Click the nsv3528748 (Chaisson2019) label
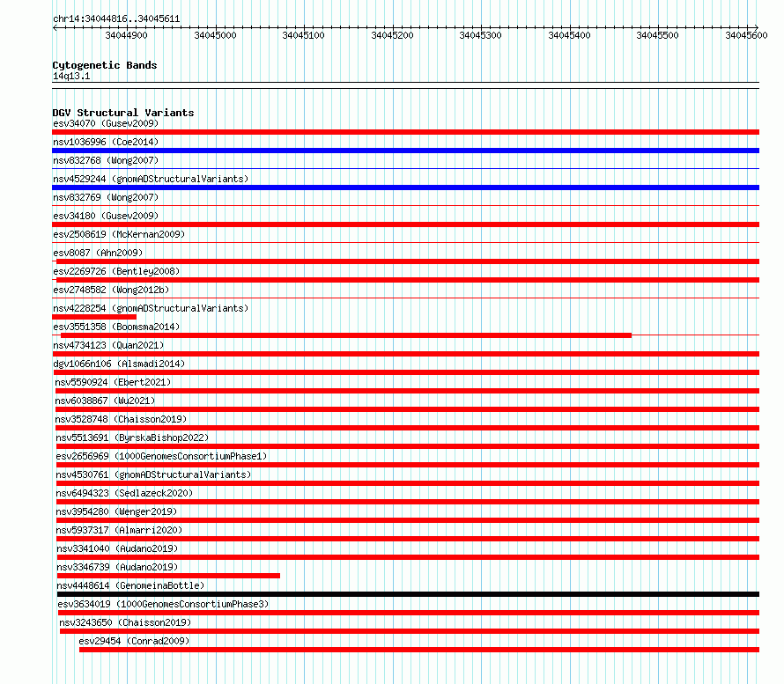Screen dimensions: 784x684 [121, 419]
